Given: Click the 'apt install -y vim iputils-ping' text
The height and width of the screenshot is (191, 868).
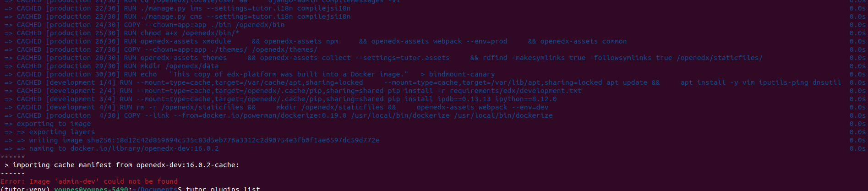Looking at the screenshot, I should (744, 82).
